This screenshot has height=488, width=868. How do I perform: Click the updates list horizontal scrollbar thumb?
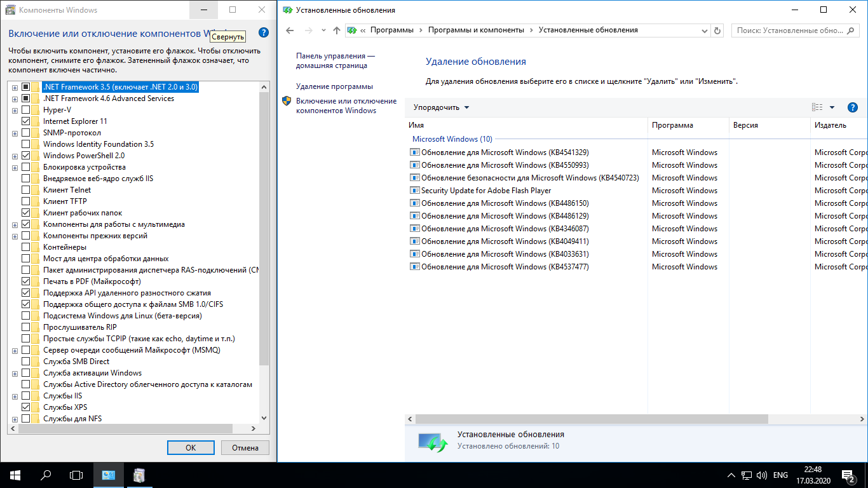[592, 419]
